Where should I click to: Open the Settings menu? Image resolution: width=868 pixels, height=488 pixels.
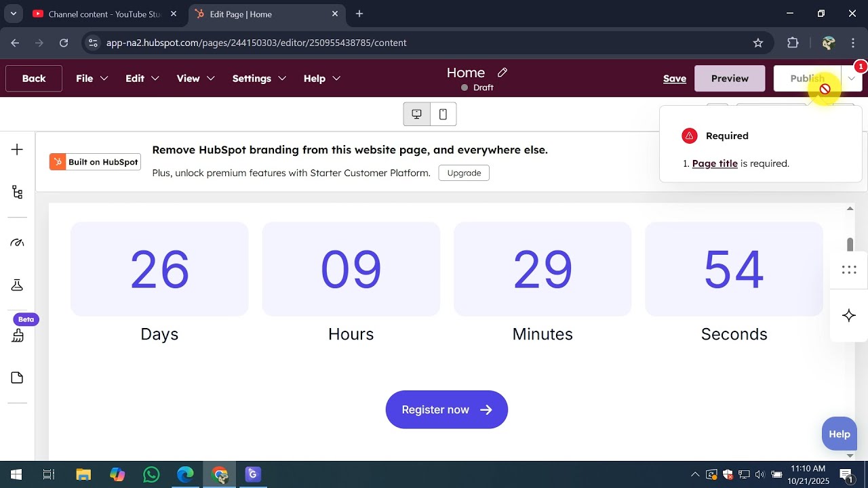click(259, 79)
